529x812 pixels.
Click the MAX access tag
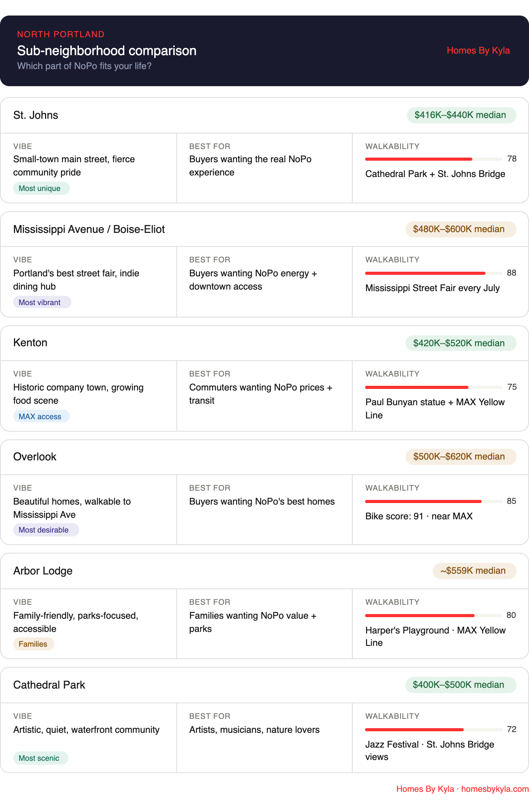(42, 416)
